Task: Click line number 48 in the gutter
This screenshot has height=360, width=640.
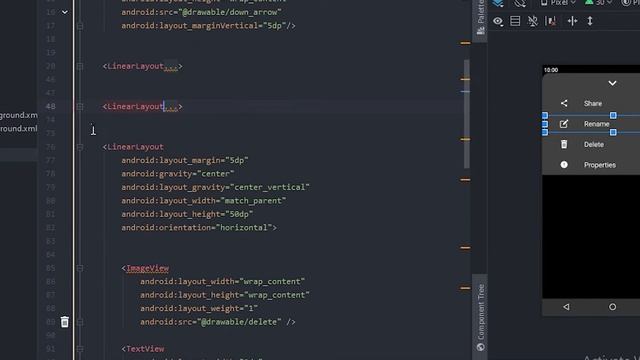Action: [x=50, y=107]
